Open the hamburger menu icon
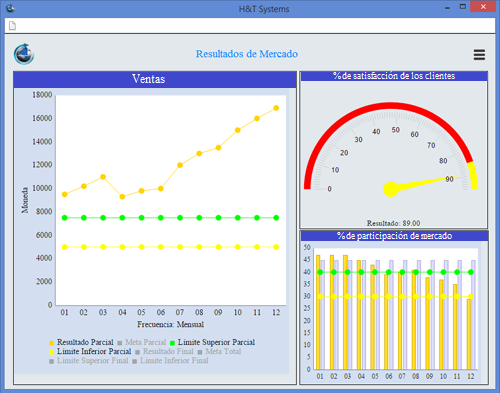Screen dimensions: 500x393 pyautogui.click(x=479, y=54)
